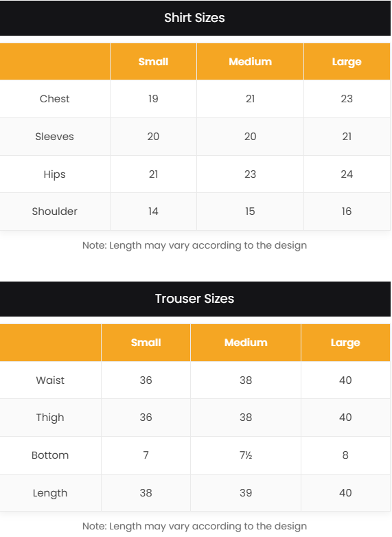Click the Sleeves row label

coord(54,136)
